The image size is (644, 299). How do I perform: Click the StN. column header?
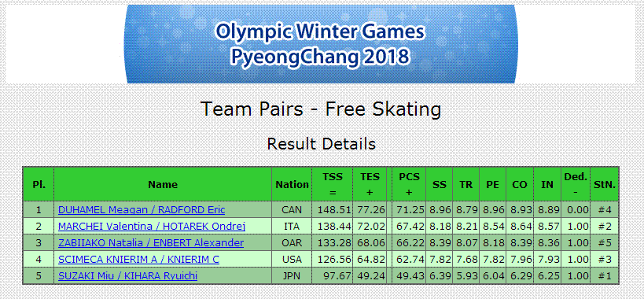pos(605,184)
